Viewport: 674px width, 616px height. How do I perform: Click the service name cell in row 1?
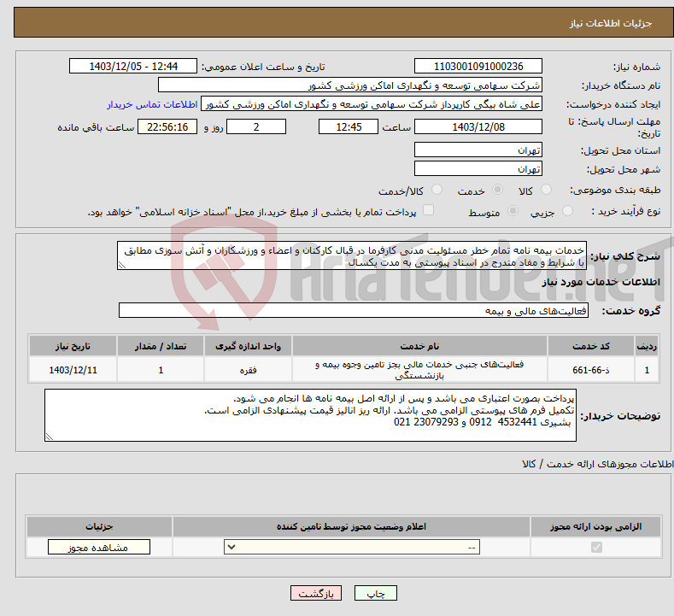pyautogui.click(x=419, y=370)
